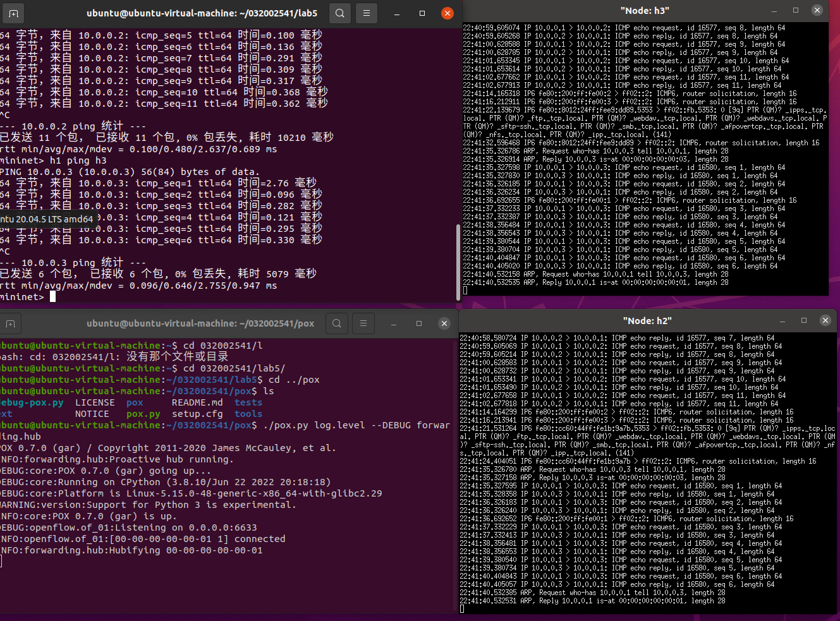Click the pox terminal title text
This screenshot has width=840, height=621.
[x=200, y=323]
